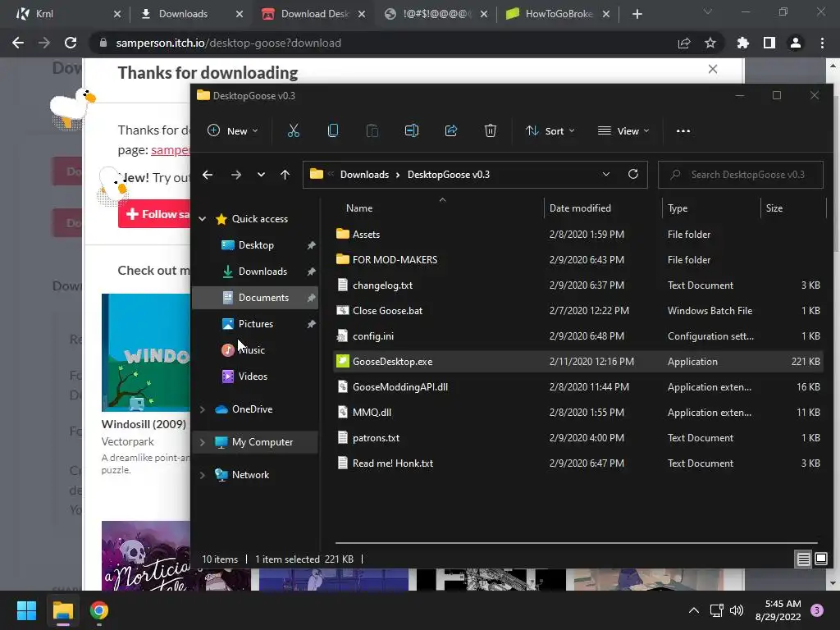Screen dimensions: 840x630
Task: Bookmark this page star icon
Action: (x=710, y=43)
